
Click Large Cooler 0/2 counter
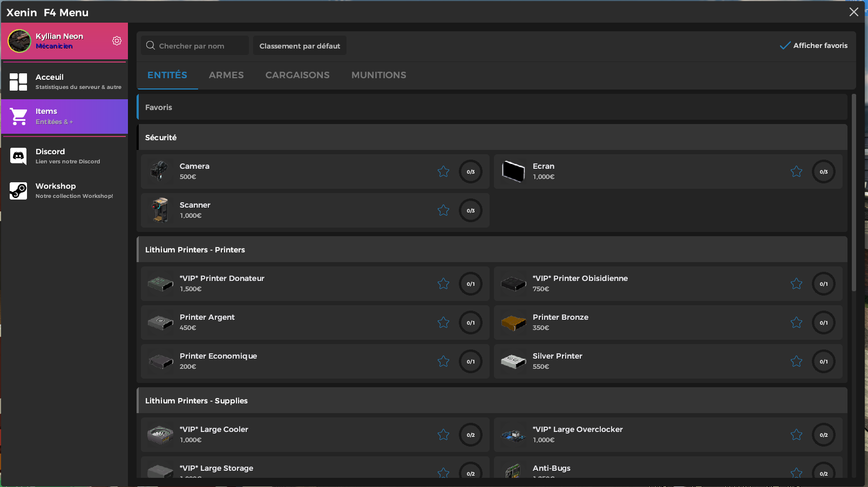coord(471,435)
